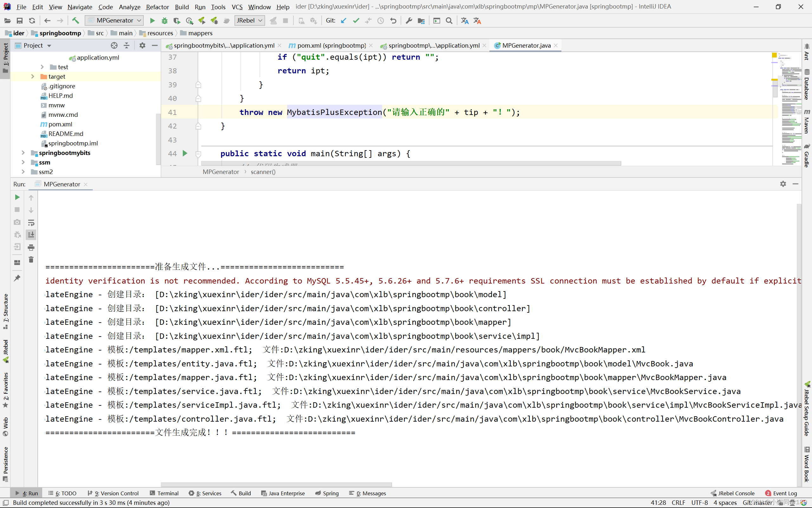The image size is (812, 508).
Task: Toggle the Structure tool window on the left
Action: pos(5,311)
